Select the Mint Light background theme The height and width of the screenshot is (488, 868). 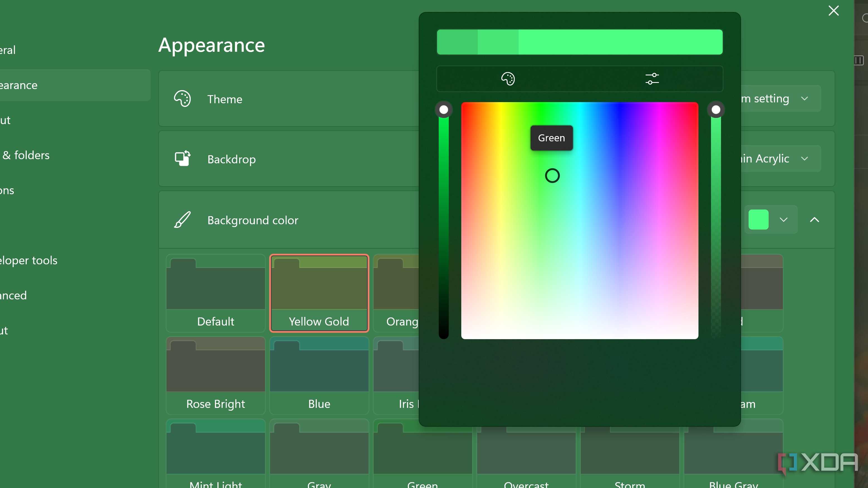click(x=216, y=454)
